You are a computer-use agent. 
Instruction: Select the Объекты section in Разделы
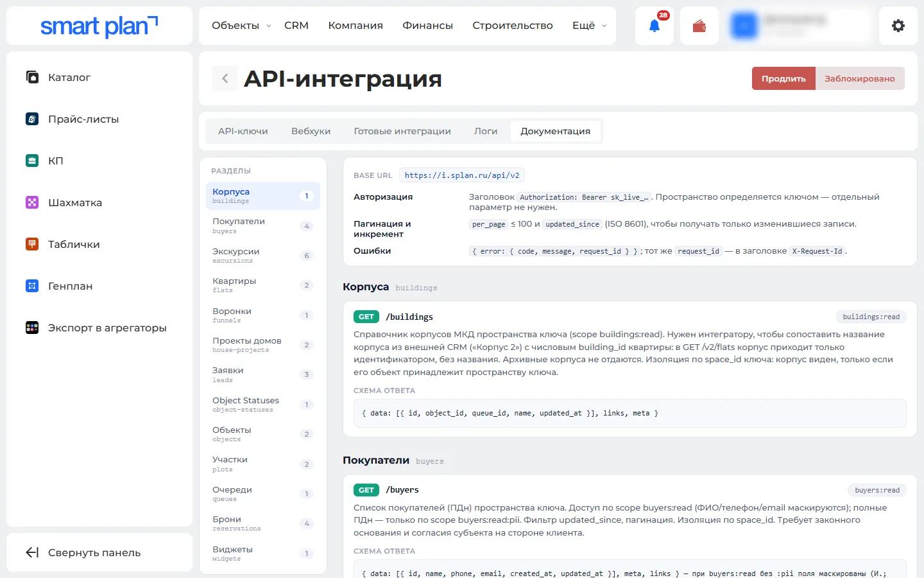(x=263, y=434)
